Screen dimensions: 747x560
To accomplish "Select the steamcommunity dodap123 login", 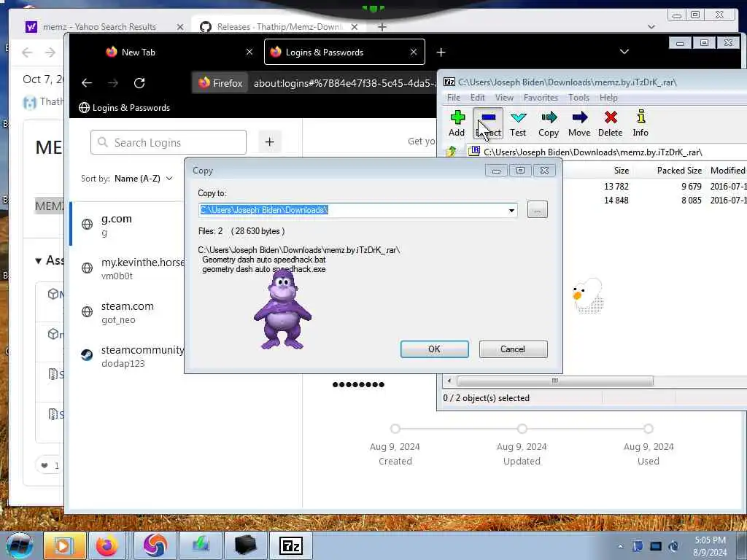I will (127, 356).
